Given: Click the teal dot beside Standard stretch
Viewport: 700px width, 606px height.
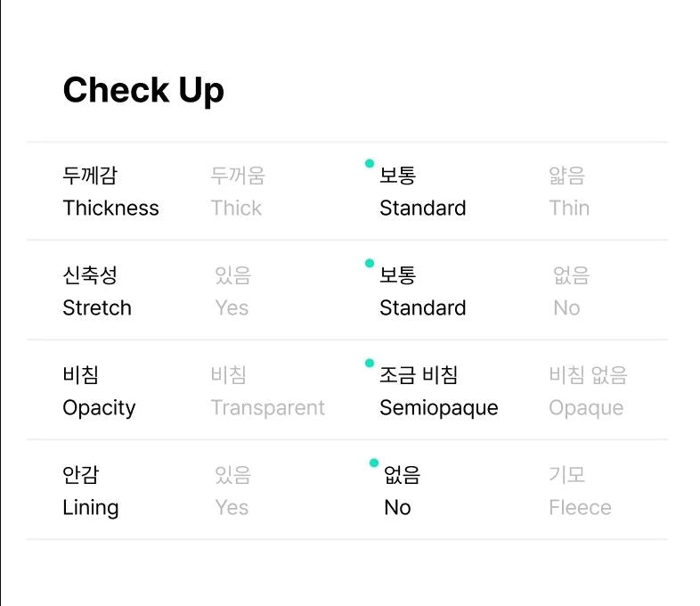Looking at the screenshot, I should point(370,263).
